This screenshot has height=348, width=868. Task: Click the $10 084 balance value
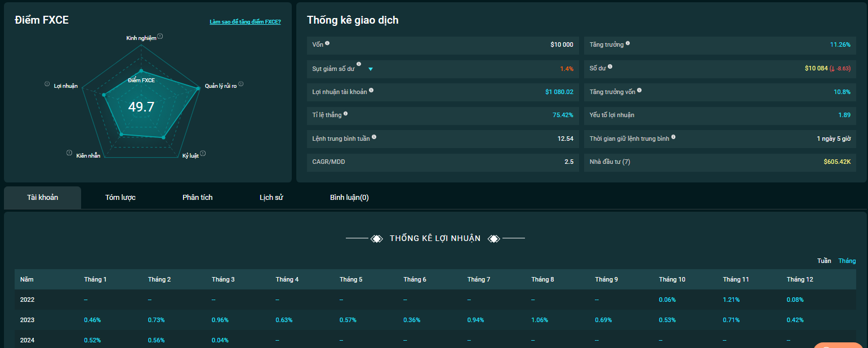click(x=816, y=68)
